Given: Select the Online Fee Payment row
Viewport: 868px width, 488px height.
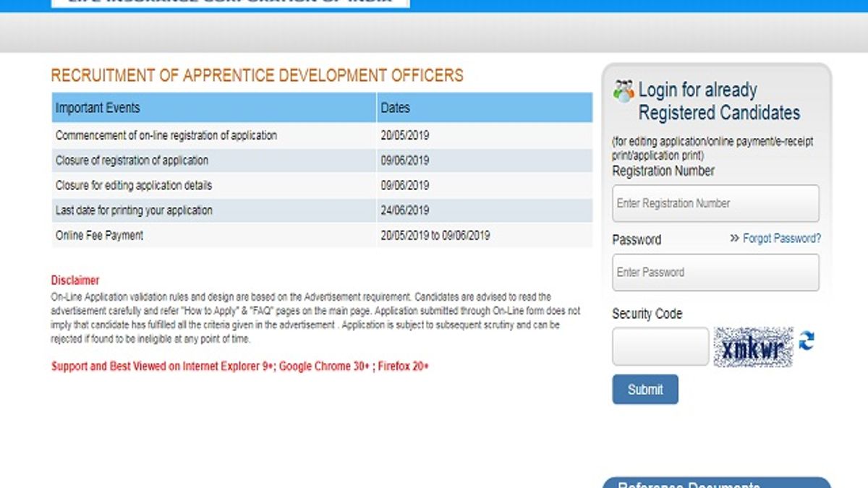Looking at the screenshot, I should pyautogui.click(x=322, y=235).
